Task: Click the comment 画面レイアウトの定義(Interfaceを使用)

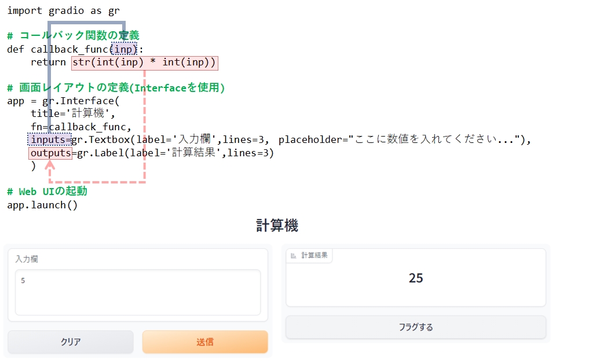Action: click(x=115, y=88)
